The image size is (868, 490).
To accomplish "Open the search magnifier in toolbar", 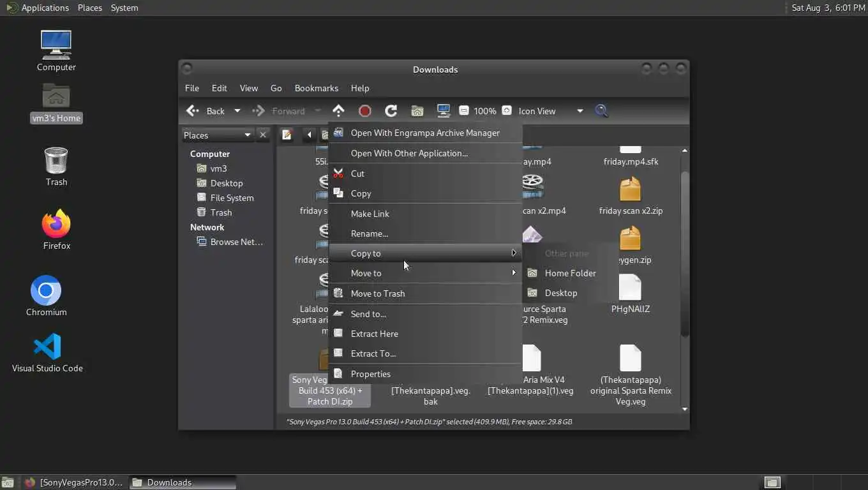I will tap(601, 111).
